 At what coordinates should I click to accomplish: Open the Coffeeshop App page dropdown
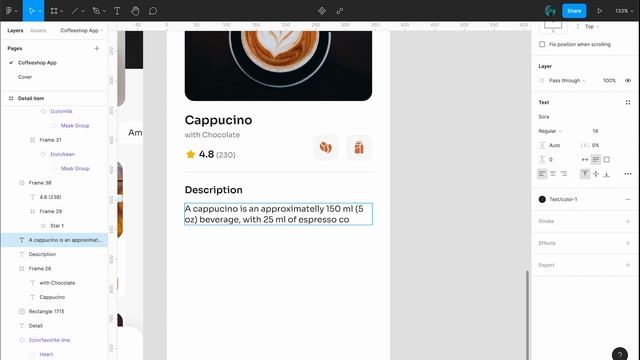82,31
